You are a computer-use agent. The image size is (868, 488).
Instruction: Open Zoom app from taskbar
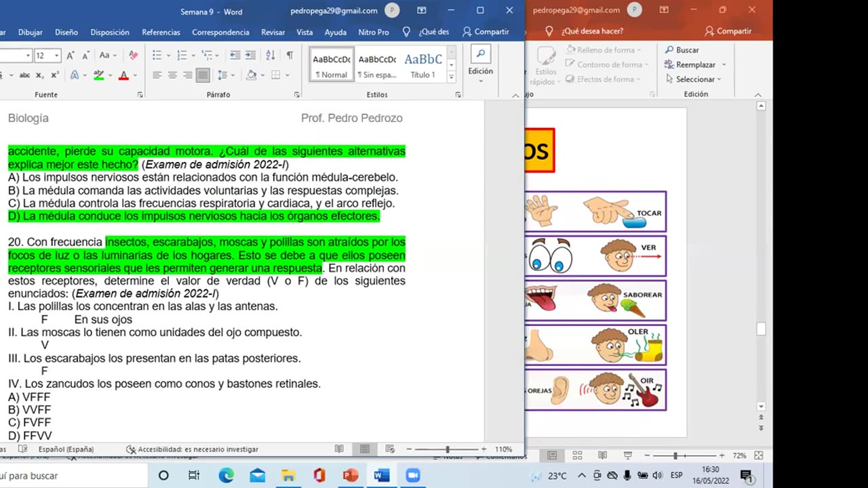point(413,476)
